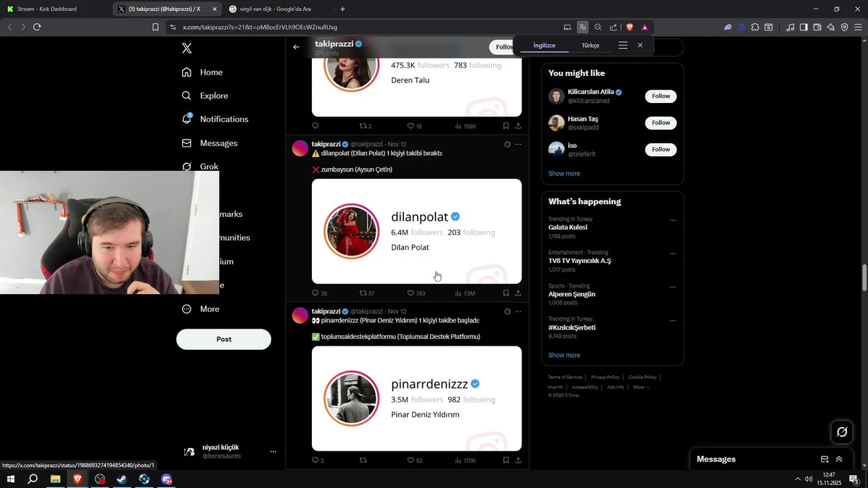The width and height of the screenshot is (868, 488).
Task: Open the pinarrdenizzz profile card image
Action: coord(416,399)
